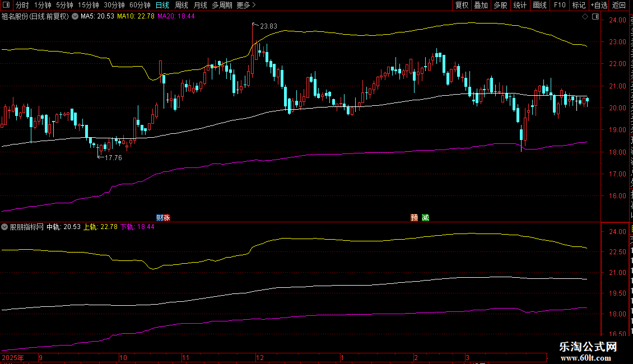Click the 17.76 low price label
This screenshot has height=364, width=633.
(113, 158)
